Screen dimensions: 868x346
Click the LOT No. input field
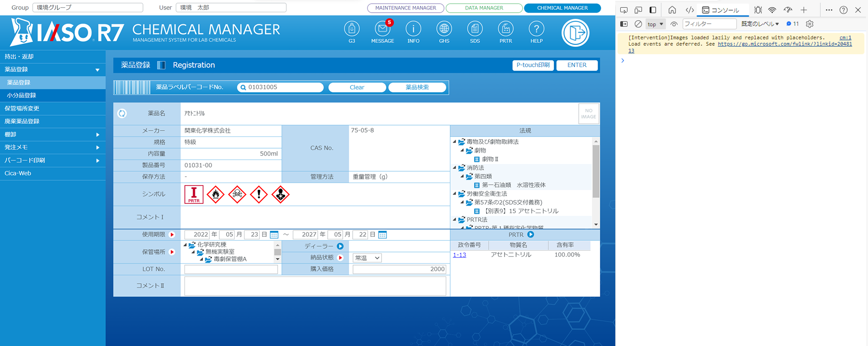[x=231, y=269]
